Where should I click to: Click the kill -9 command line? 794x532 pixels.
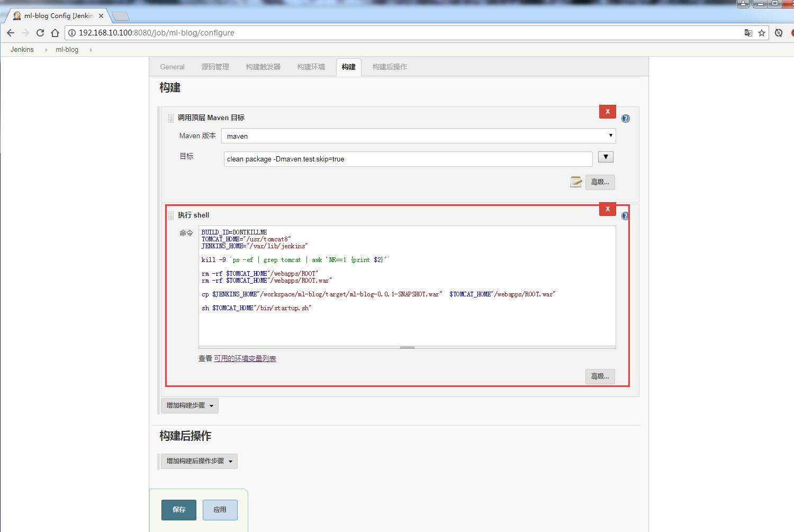point(295,260)
